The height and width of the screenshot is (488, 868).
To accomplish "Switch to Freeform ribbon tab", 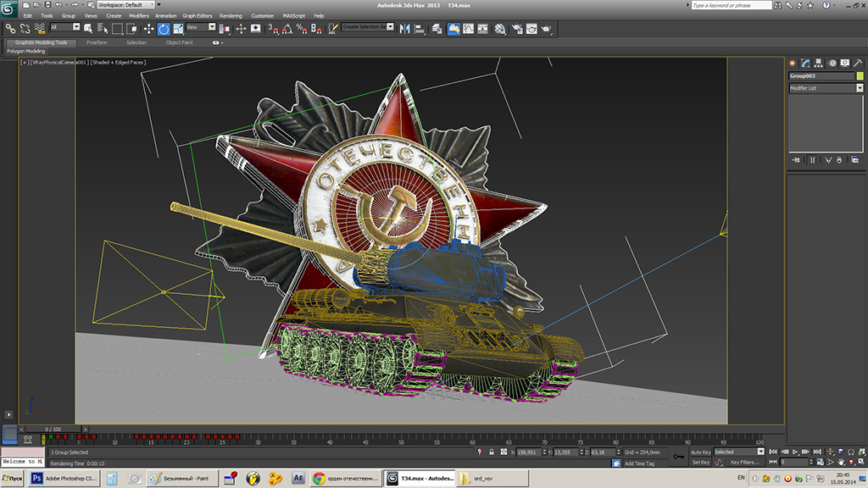I will click(97, 42).
